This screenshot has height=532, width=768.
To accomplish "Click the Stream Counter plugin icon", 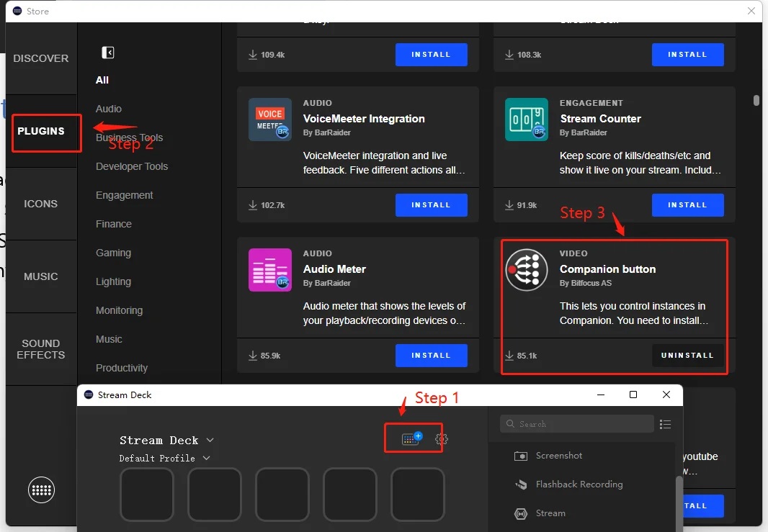I will (x=527, y=120).
